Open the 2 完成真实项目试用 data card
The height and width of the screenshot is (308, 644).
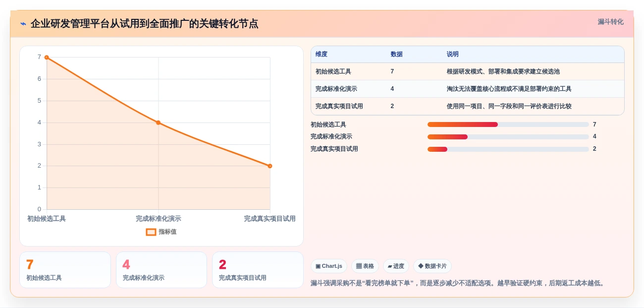[x=258, y=270]
